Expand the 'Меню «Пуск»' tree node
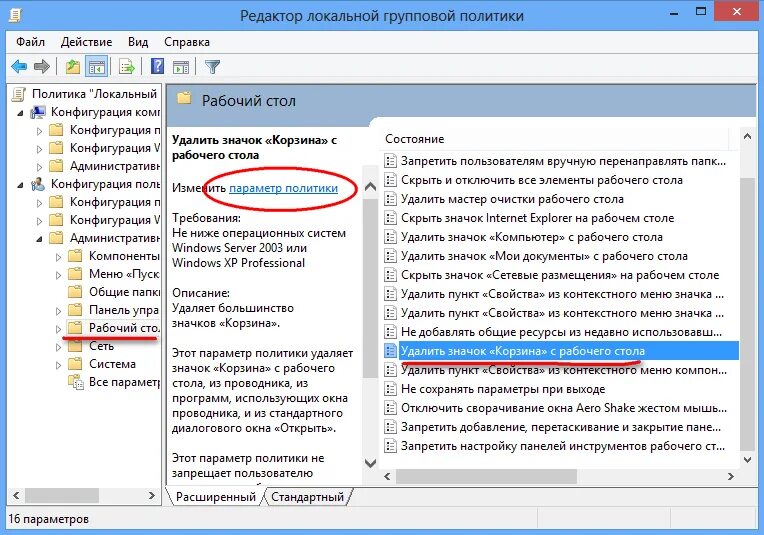Screen dimensions: 764x535 click(x=58, y=275)
